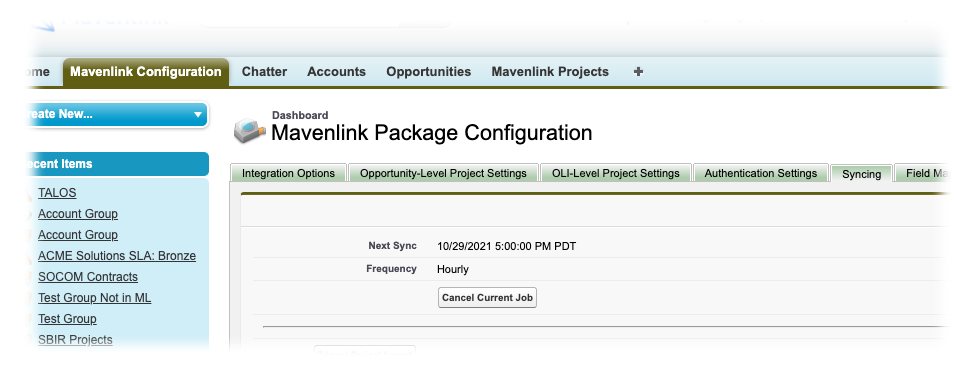Open the Authentication Settings tab
This screenshot has height=376, width=977.
pyautogui.click(x=761, y=173)
